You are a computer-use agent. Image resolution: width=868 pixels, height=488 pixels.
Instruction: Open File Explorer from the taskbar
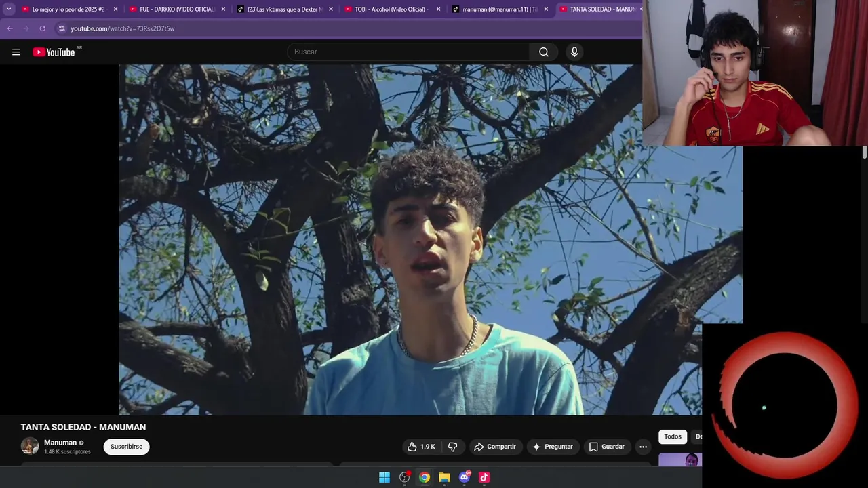(444, 477)
